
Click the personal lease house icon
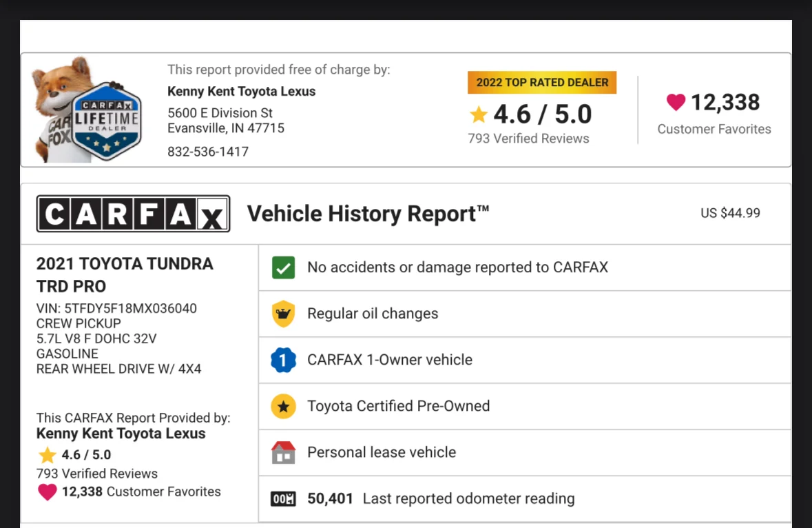[283, 452]
